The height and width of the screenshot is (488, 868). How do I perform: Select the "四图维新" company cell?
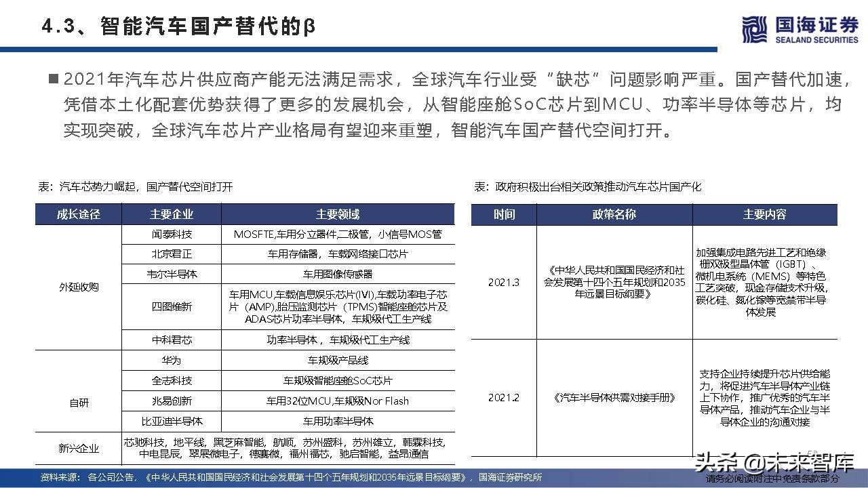pyautogui.click(x=172, y=306)
